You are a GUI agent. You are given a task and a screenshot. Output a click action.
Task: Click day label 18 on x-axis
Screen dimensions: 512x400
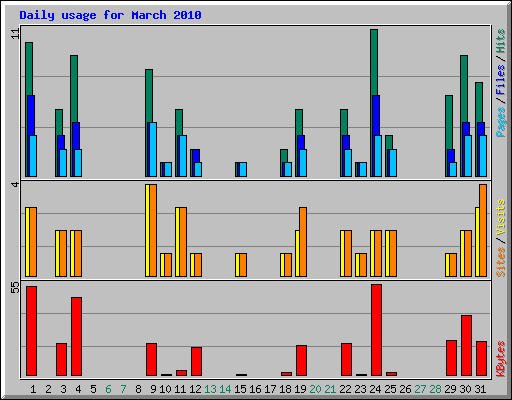coord(285,389)
